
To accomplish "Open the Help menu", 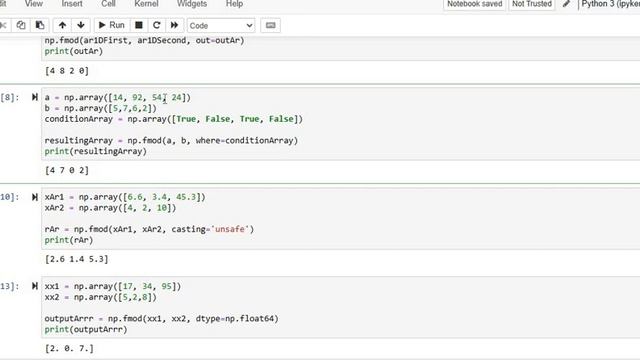I will 234,4.
